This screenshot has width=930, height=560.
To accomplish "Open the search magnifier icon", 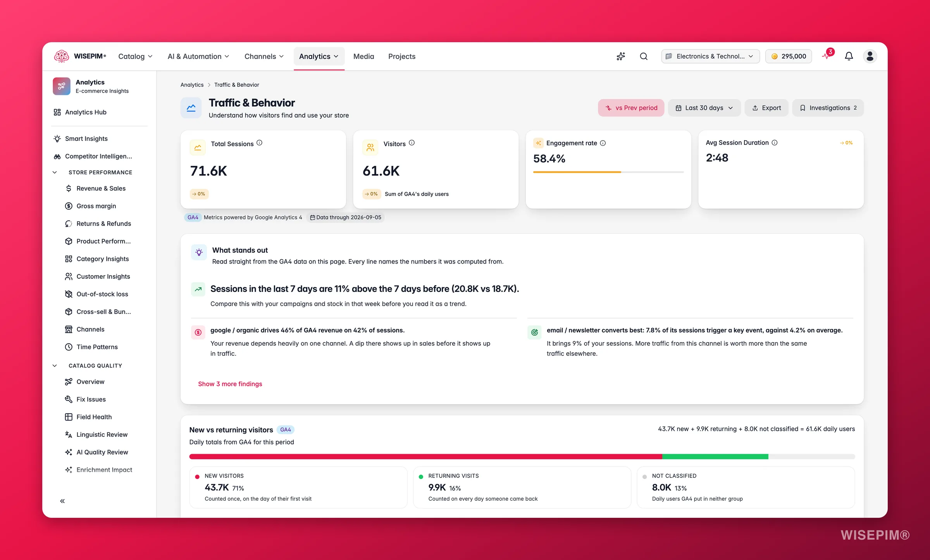I will click(644, 56).
